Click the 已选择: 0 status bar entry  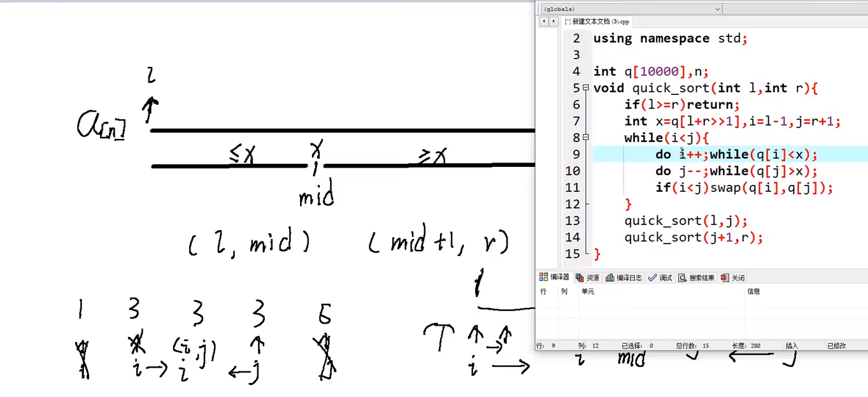pos(637,346)
